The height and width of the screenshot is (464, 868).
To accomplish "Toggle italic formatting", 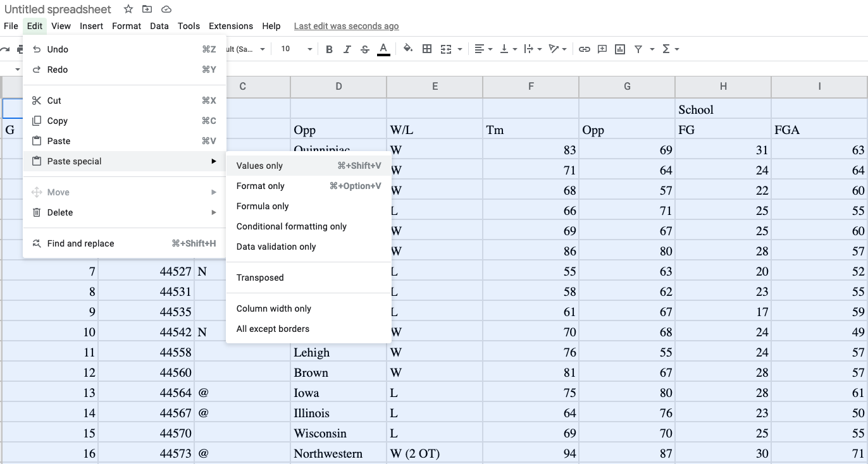I will (x=347, y=49).
